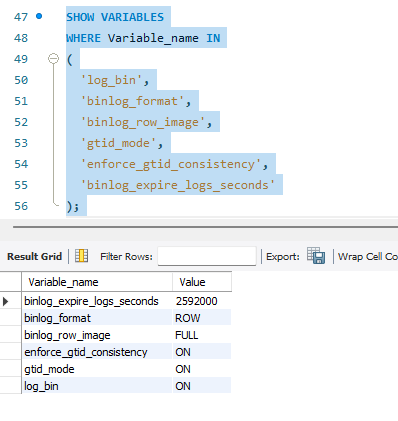This screenshot has width=398, height=421.
Task: Collapse the code fold at line 49
Action: tap(53, 59)
